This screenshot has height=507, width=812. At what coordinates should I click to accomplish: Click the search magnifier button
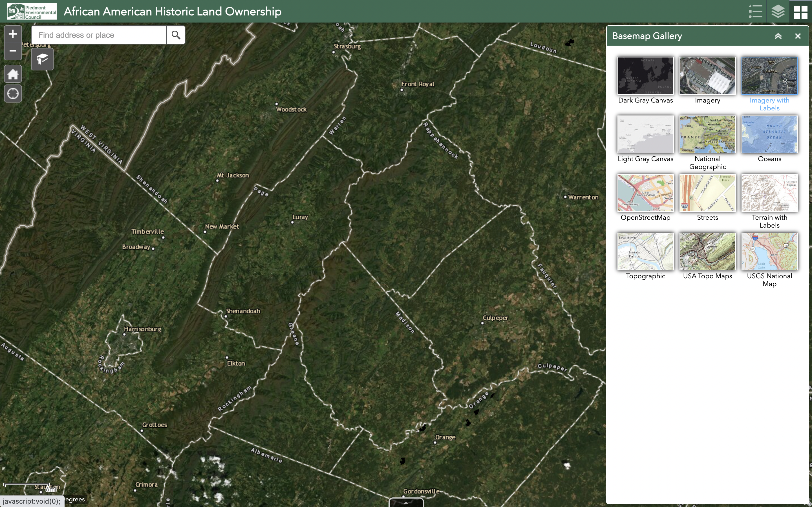(x=176, y=35)
